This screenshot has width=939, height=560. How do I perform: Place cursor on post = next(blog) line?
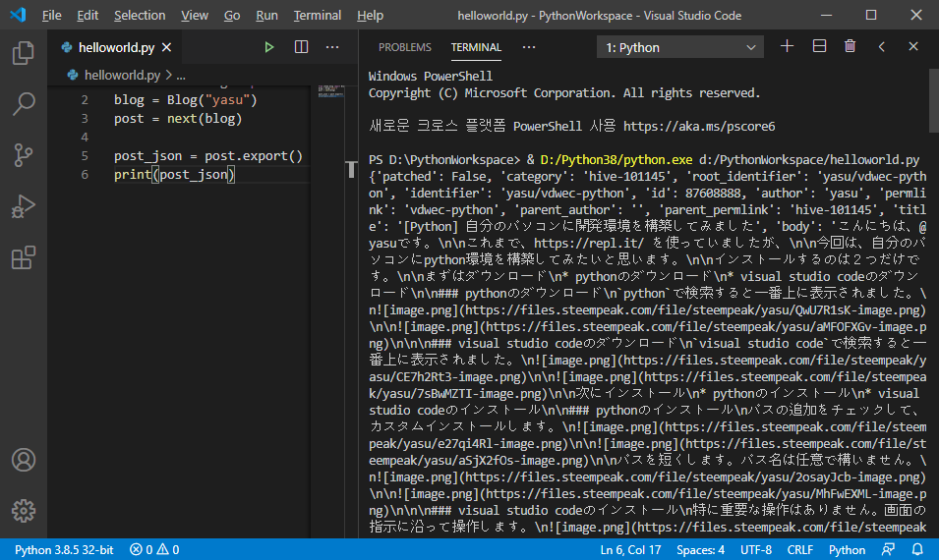tap(178, 119)
